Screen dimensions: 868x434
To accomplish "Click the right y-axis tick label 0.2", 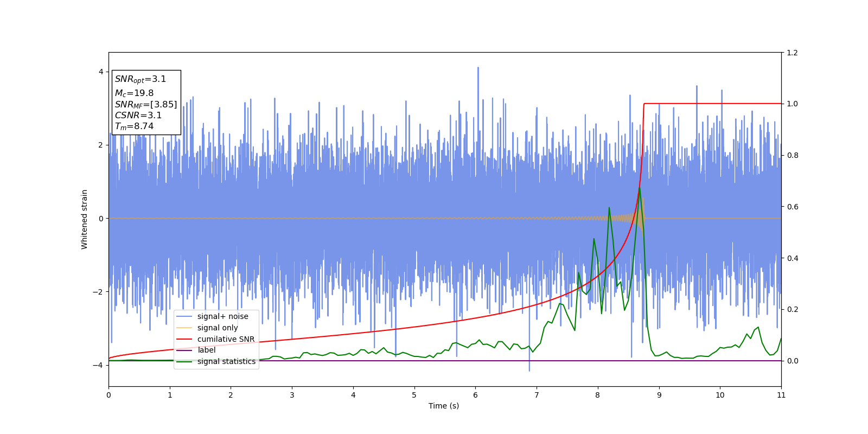I will click(x=792, y=309).
